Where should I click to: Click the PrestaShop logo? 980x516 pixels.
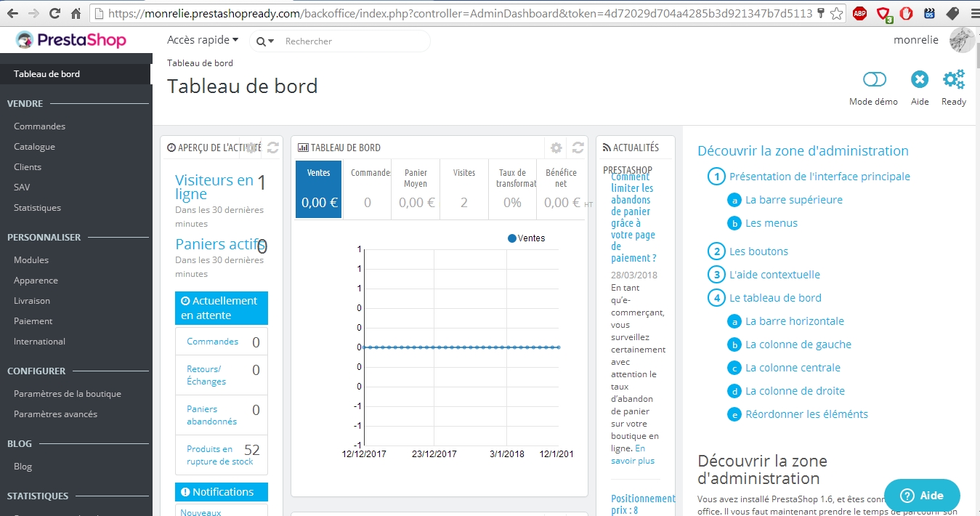(70, 41)
